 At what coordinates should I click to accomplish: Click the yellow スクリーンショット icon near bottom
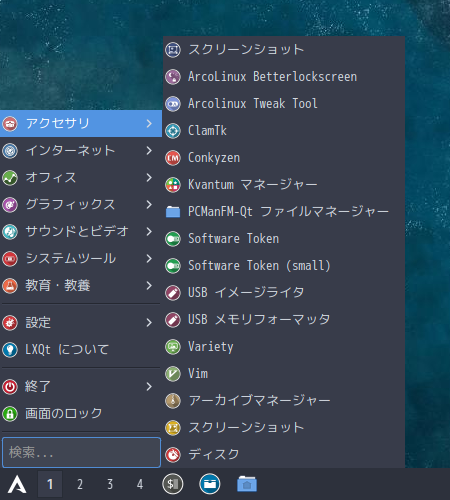pyautogui.click(x=173, y=428)
